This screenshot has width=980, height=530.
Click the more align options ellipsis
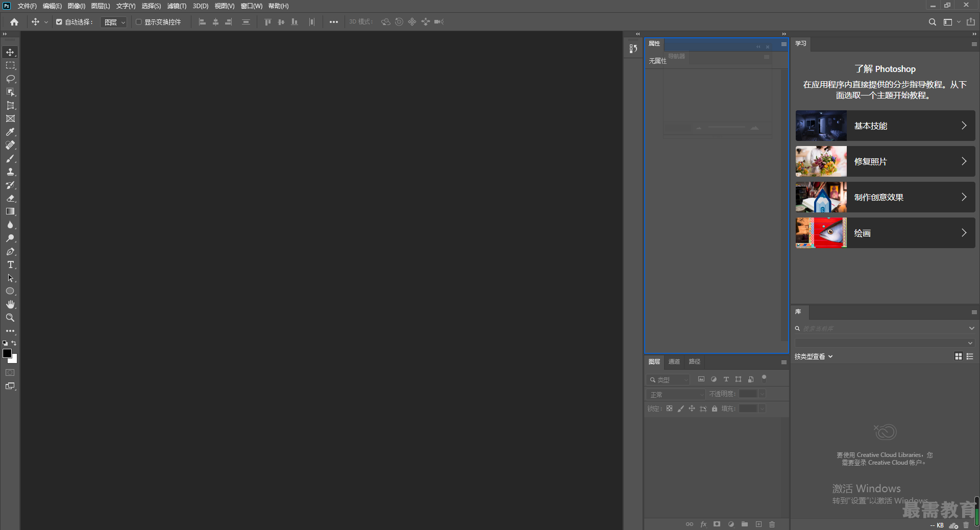click(x=333, y=22)
